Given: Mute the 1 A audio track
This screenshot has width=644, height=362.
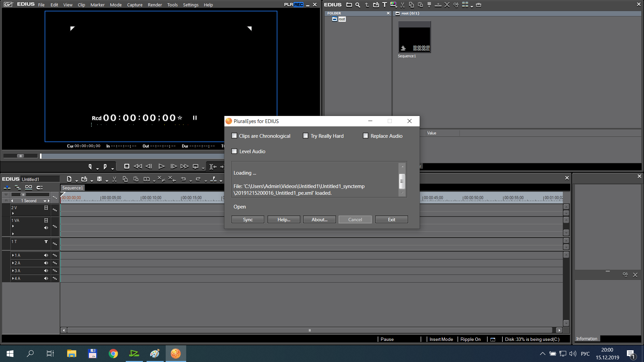Looking at the screenshot, I should (x=46, y=255).
